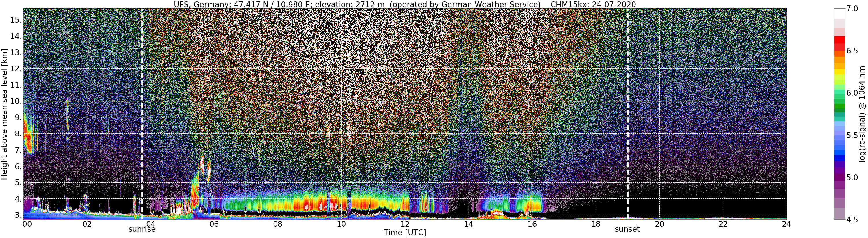Click the '7.0' colorbar tick label
868x238 pixels.
852,9
